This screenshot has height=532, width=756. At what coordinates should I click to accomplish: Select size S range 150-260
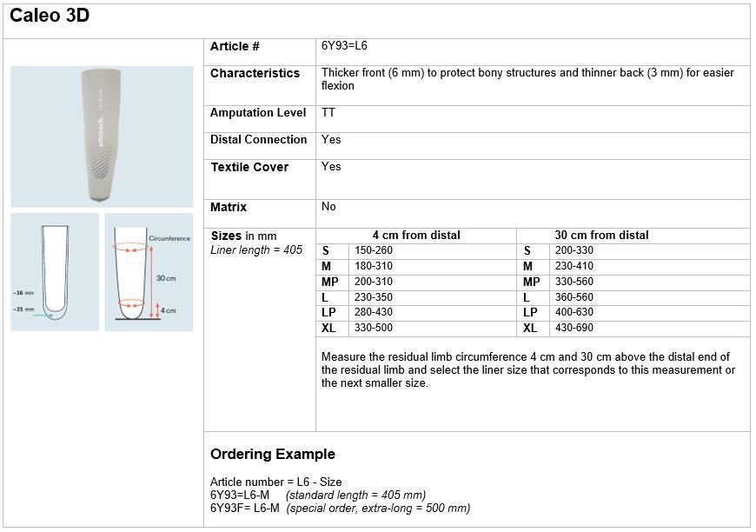click(x=374, y=250)
